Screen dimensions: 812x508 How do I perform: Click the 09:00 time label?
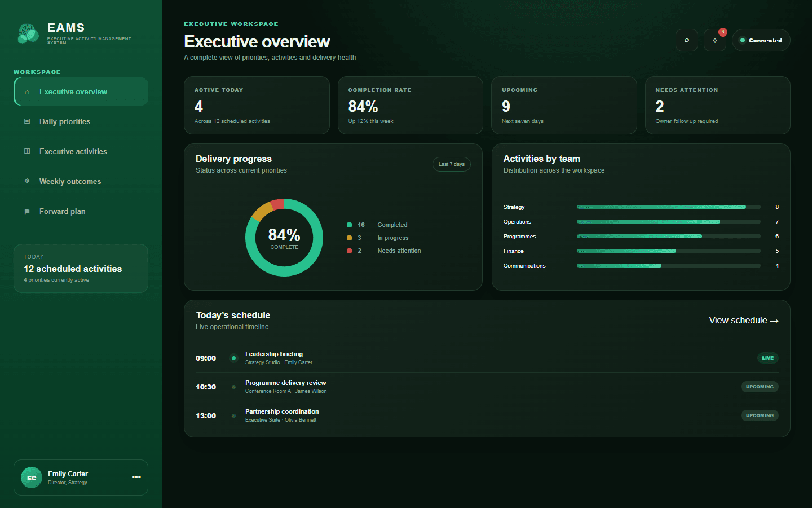(x=206, y=358)
